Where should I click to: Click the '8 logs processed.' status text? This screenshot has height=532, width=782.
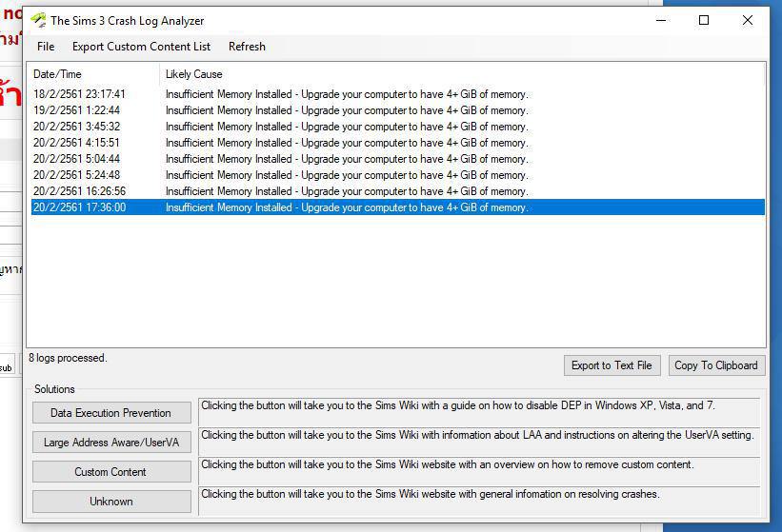[68, 358]
